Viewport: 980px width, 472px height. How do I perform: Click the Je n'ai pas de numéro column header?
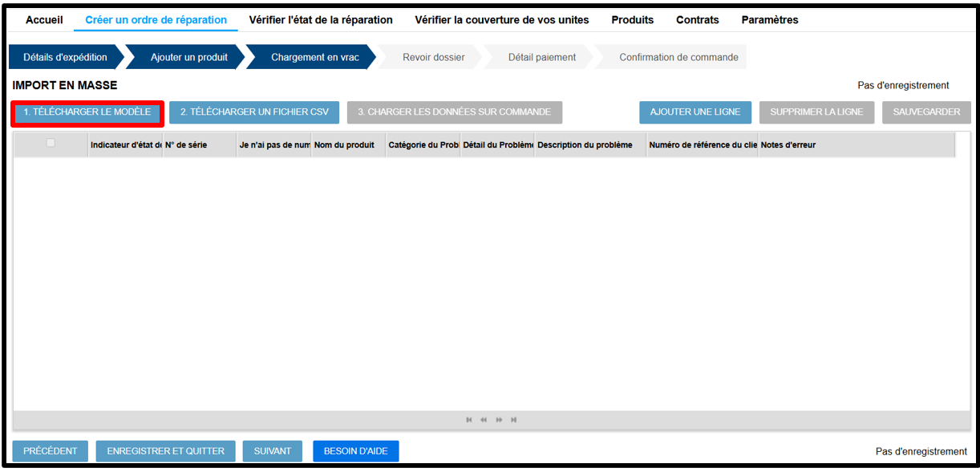(274, 144)
